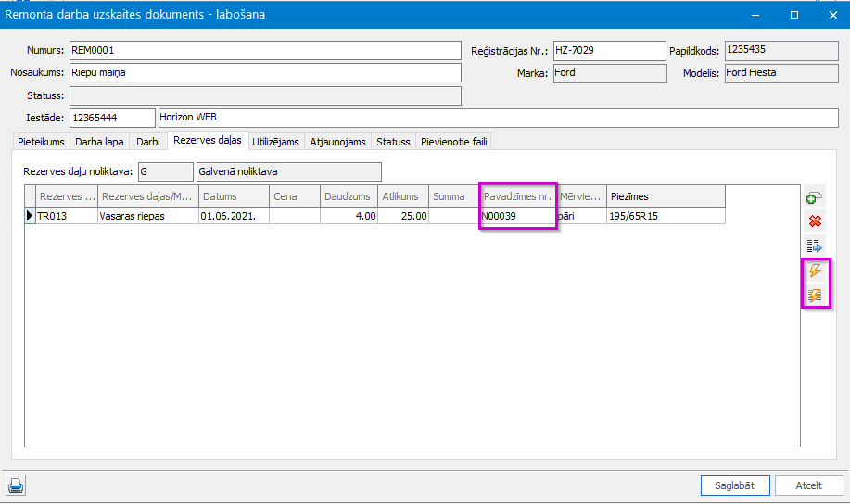The width and height of the screenshot is (850, 504).
Task: Print the document via the printer icon
Action: click(15, 485)
